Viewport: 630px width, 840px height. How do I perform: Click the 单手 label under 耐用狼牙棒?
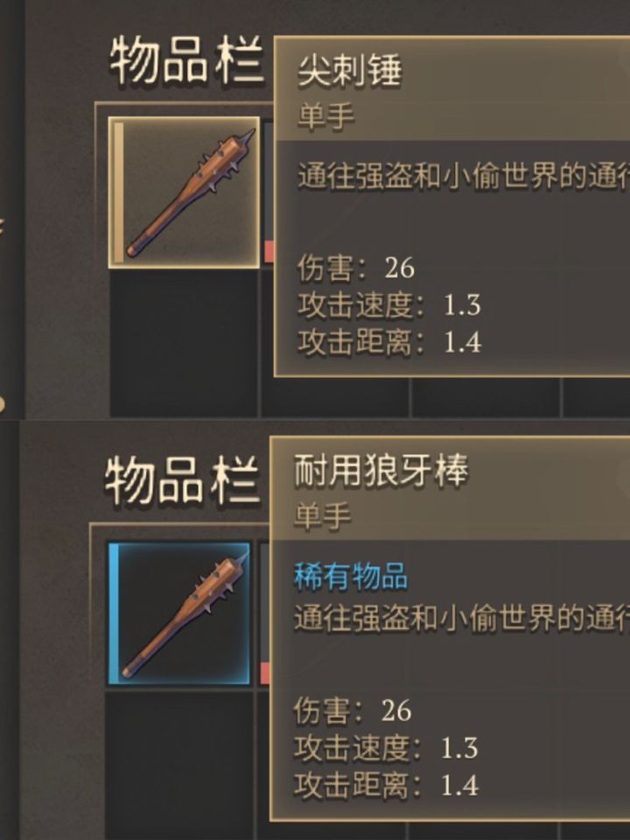pos(322,515)
